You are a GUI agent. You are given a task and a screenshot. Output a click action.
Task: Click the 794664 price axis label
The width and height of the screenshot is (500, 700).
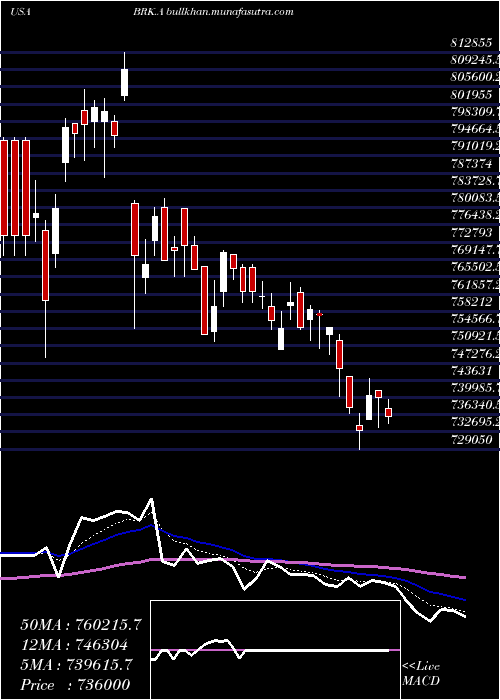point(475,129)
